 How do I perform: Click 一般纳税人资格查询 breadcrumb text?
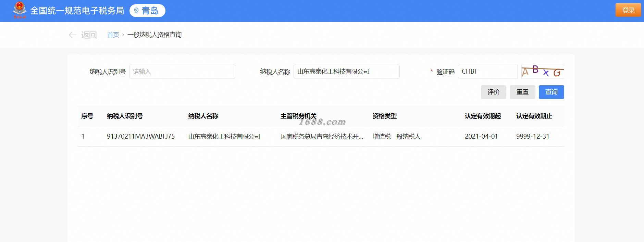pos(154,35)
